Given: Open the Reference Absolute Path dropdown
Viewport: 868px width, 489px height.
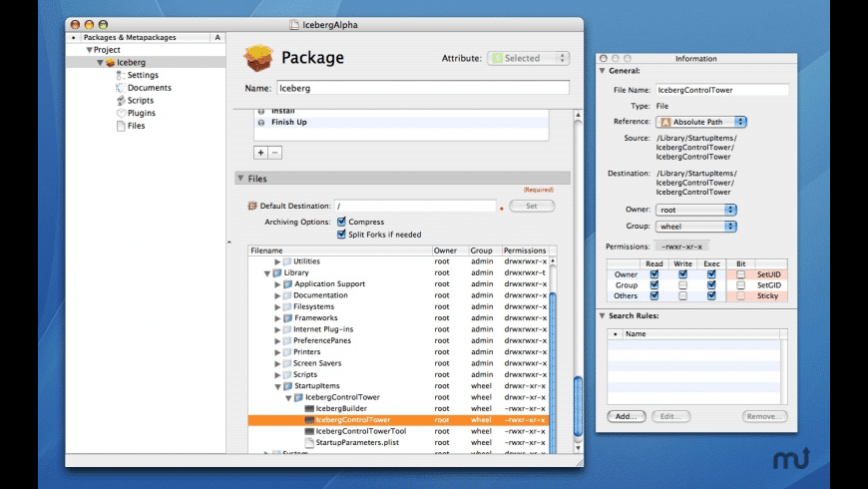Looking at the screenshot, I should coord(702,122).
